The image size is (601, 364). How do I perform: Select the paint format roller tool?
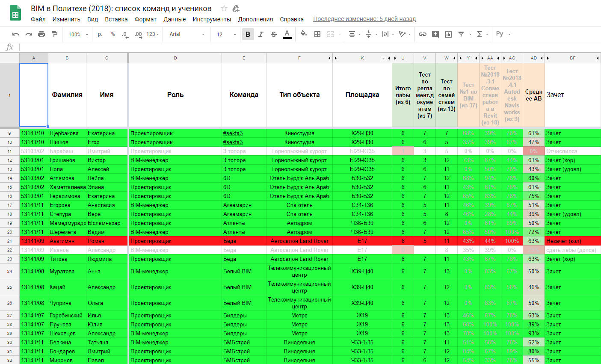(54, 34)
